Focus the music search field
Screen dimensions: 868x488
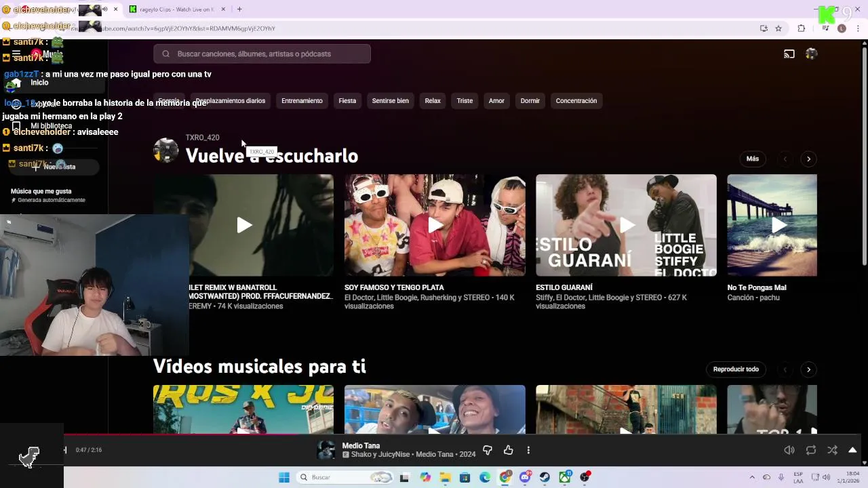[x=262, y=54]
